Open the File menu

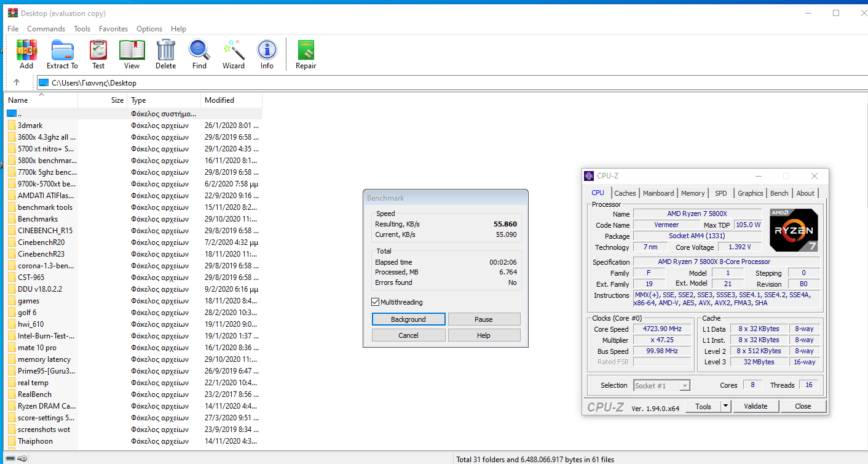(x=13, y=29)
